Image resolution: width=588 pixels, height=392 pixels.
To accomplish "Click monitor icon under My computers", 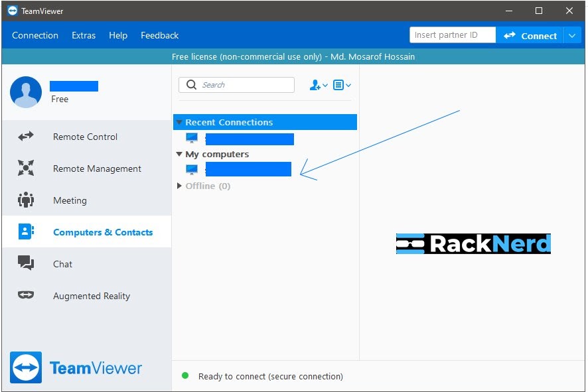I will [192, 169].
